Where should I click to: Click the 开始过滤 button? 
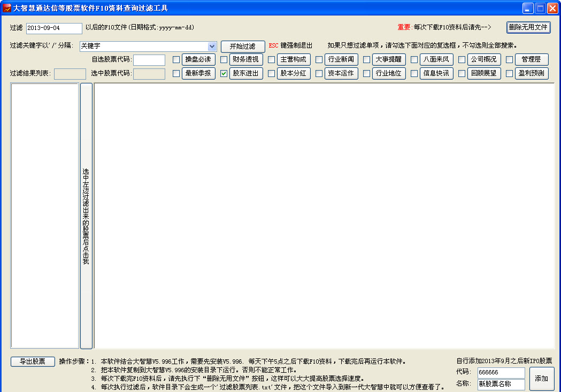(x=243, y=47)
